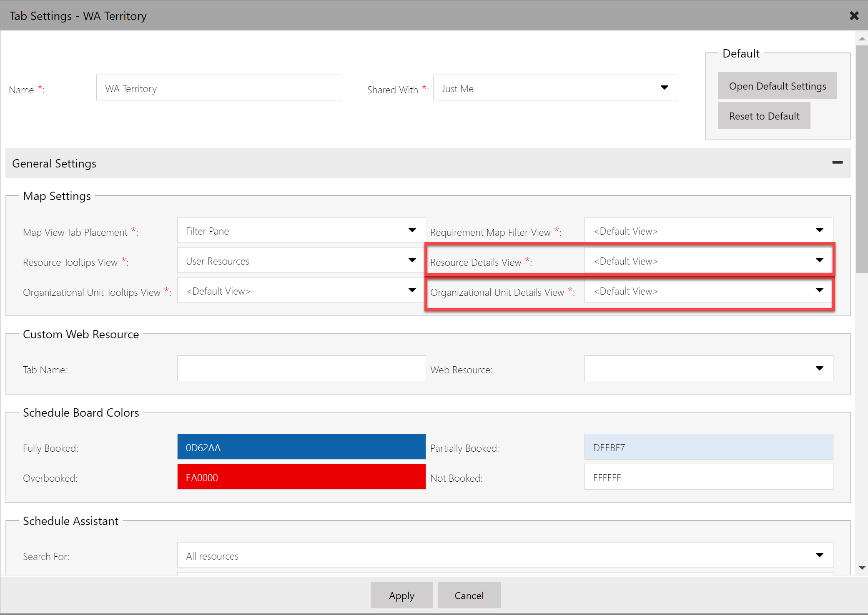Viewport: 868px width, 615px height.
Task: Open the Web Resource dropdown
Action: (x=819, y=368)
